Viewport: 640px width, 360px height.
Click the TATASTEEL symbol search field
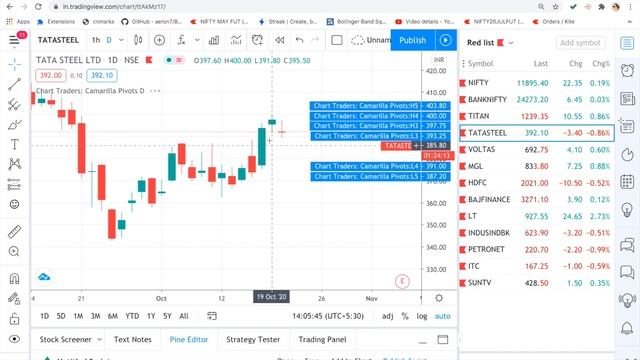pos(58,40)
